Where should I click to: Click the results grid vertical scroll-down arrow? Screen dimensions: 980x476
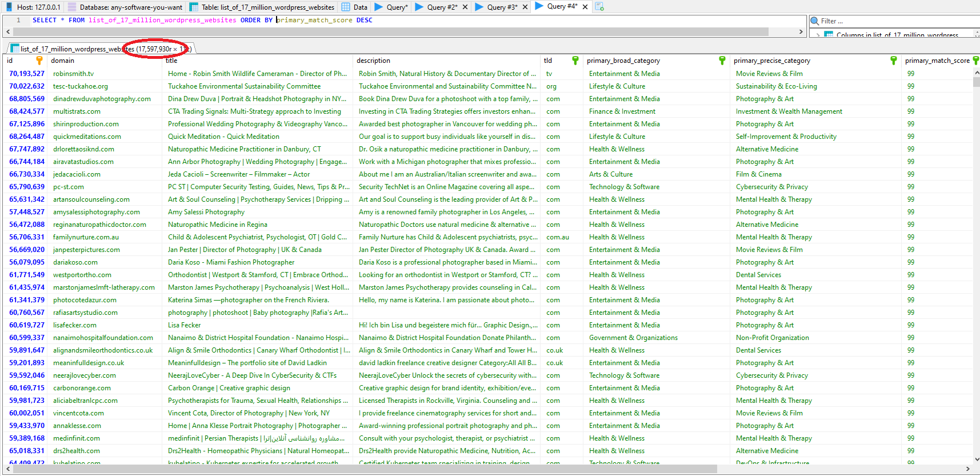976,459
